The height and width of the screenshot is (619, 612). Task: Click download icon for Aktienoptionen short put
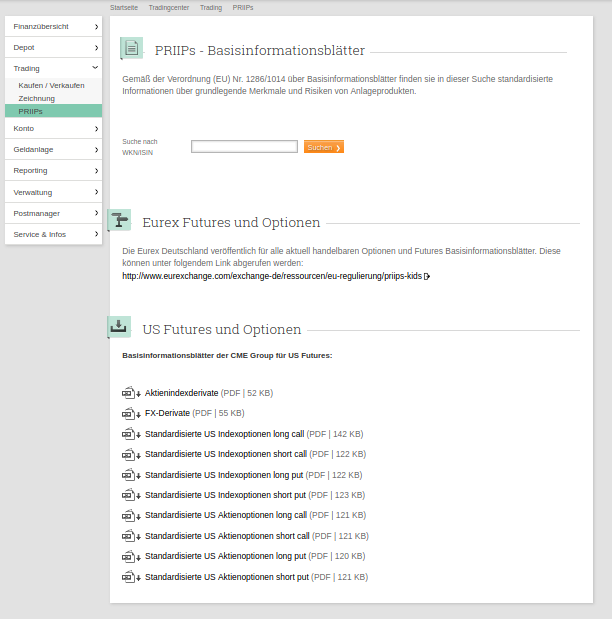coord(131,577)
